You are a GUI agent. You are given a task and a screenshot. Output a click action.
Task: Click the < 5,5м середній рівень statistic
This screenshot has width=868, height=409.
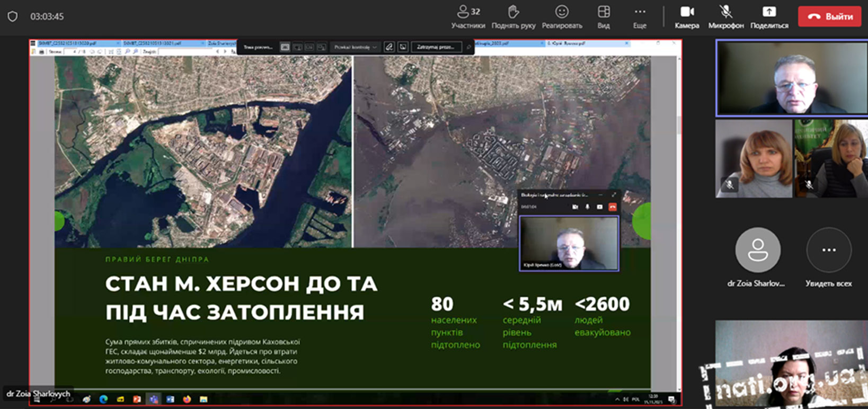point(532,323)
